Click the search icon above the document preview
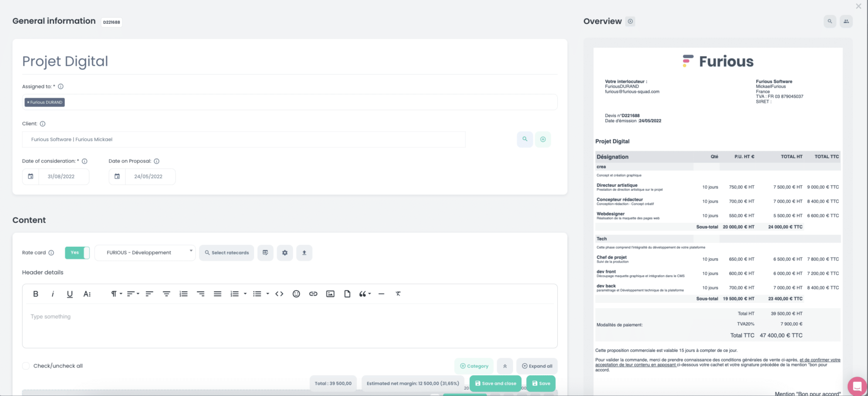 [830, 21]
